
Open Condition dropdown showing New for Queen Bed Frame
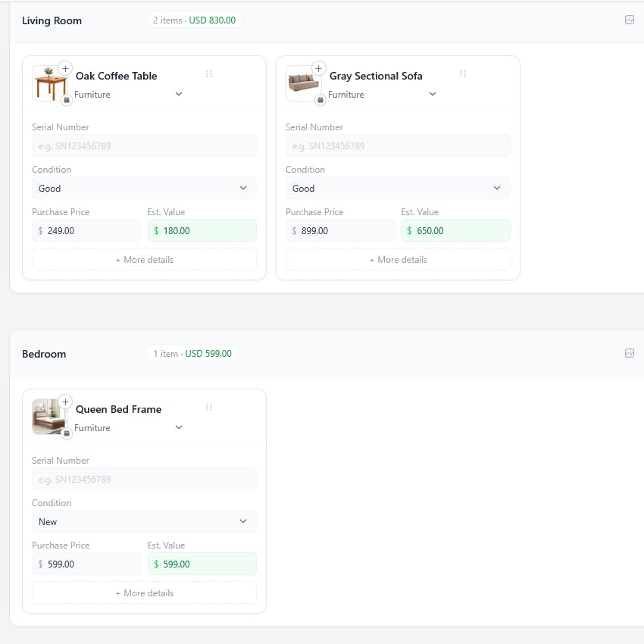coord(144,521)
